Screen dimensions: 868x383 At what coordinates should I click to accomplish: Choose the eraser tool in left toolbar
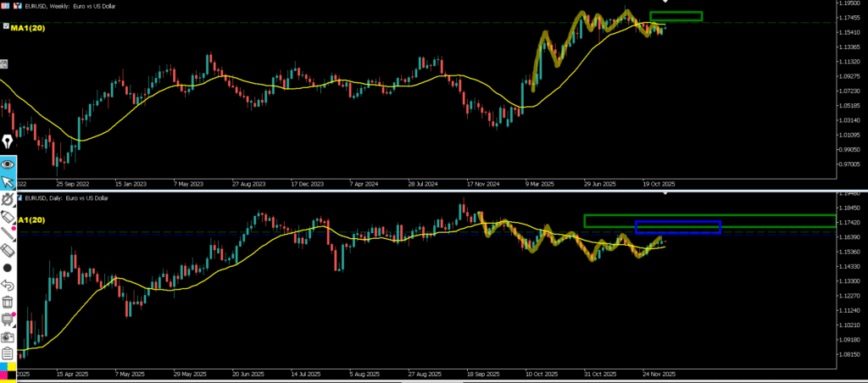coord(8,250)
